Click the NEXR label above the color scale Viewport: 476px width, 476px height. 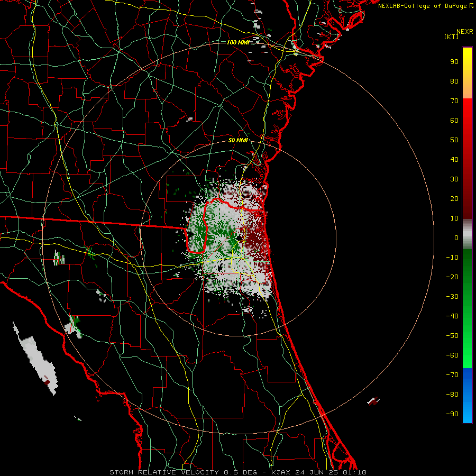coord(465,32)
